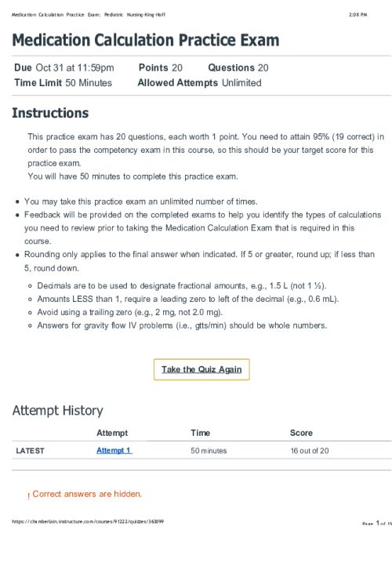Select the Time column header
Screen dimensions: 392x588
(201, 433)
